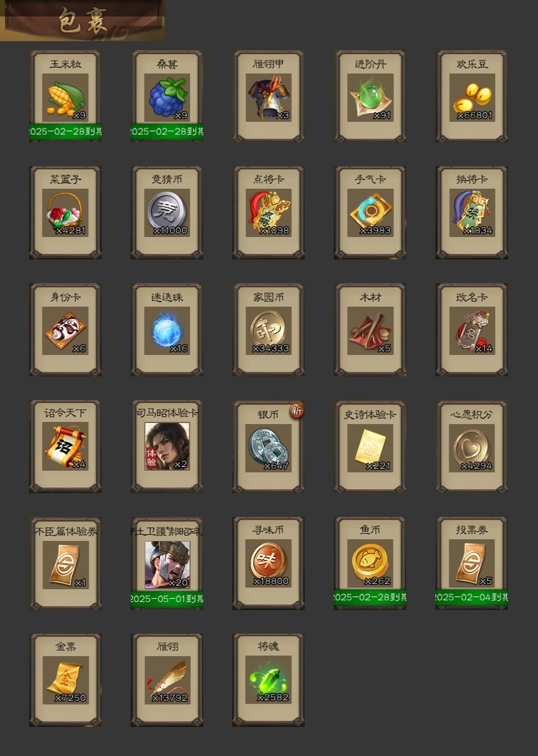Select the blue 迷迭珠 orb
The image size is (538, 756).
[x=167, y=330]
